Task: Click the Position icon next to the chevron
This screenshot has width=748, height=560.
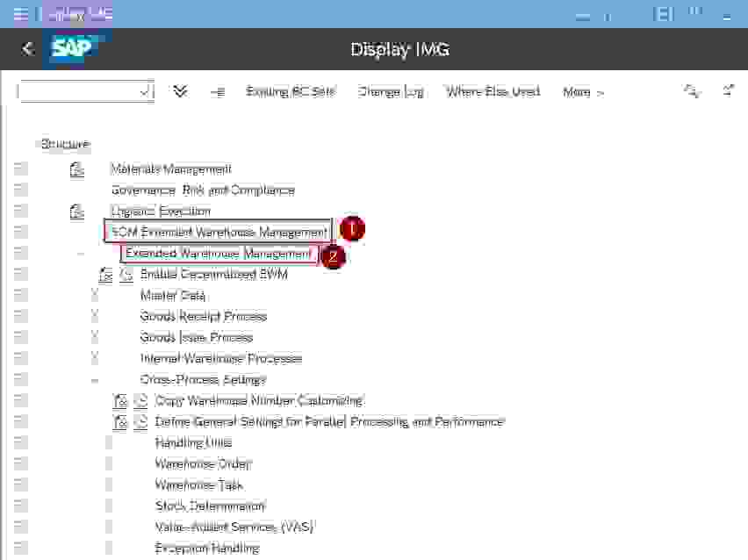Action: 216,91
